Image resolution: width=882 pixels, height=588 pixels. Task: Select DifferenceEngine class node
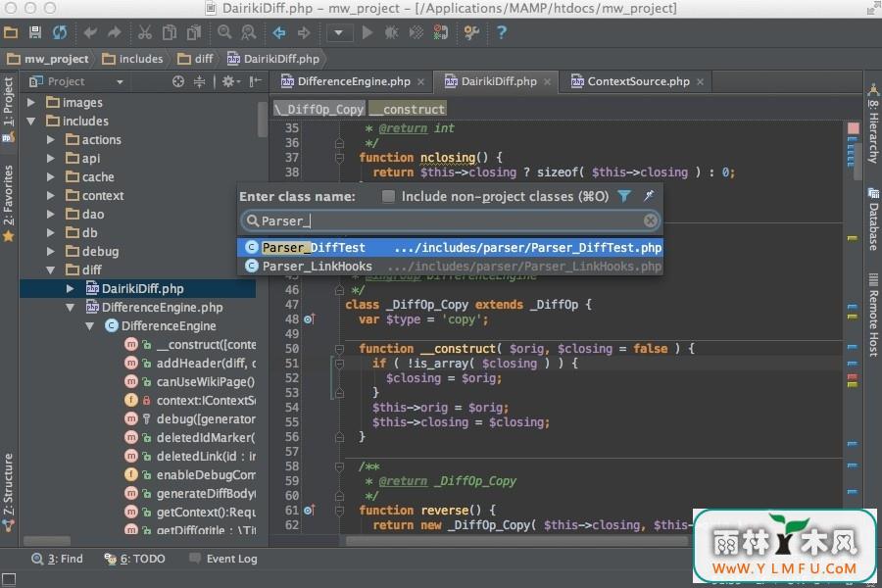[x=161, y=325]
